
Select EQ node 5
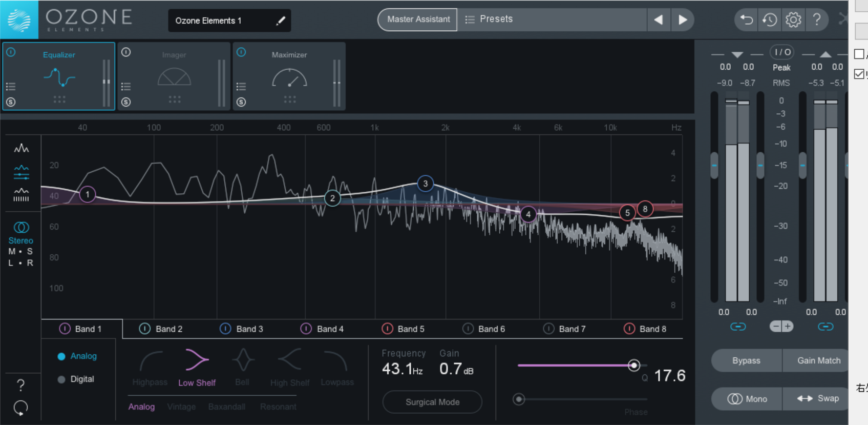pos(627,213)
